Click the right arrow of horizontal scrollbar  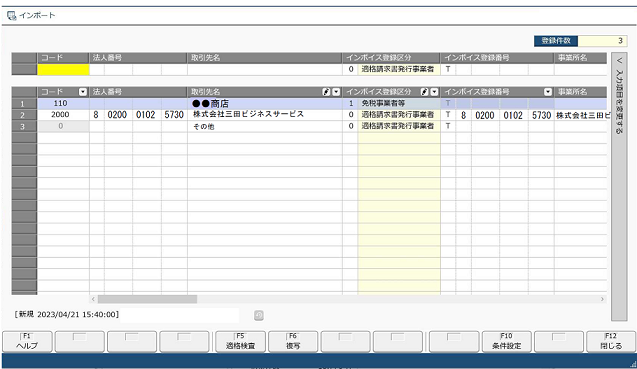pyautogui.click(x=602, y=299)
